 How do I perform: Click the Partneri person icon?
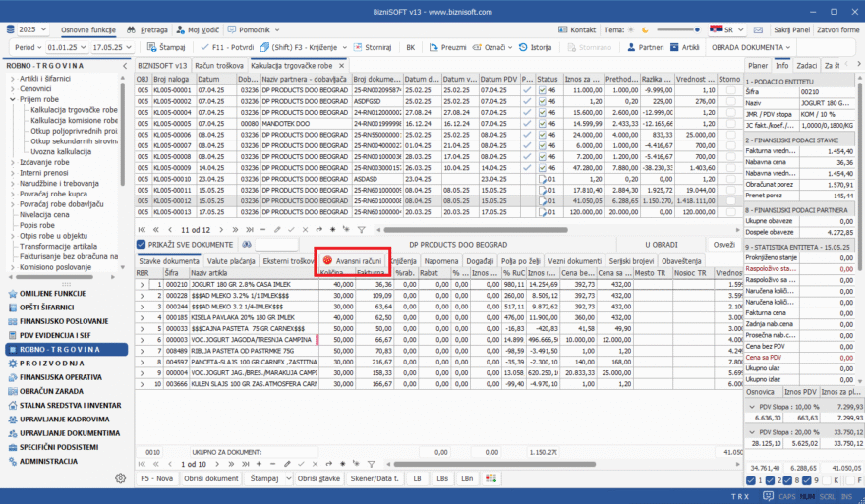point(630,46)
